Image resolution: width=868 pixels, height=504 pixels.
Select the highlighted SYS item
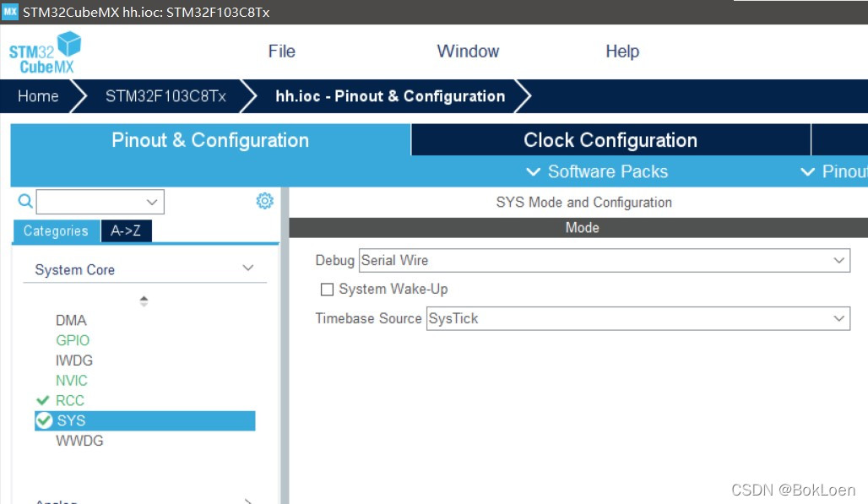(145, 420)
